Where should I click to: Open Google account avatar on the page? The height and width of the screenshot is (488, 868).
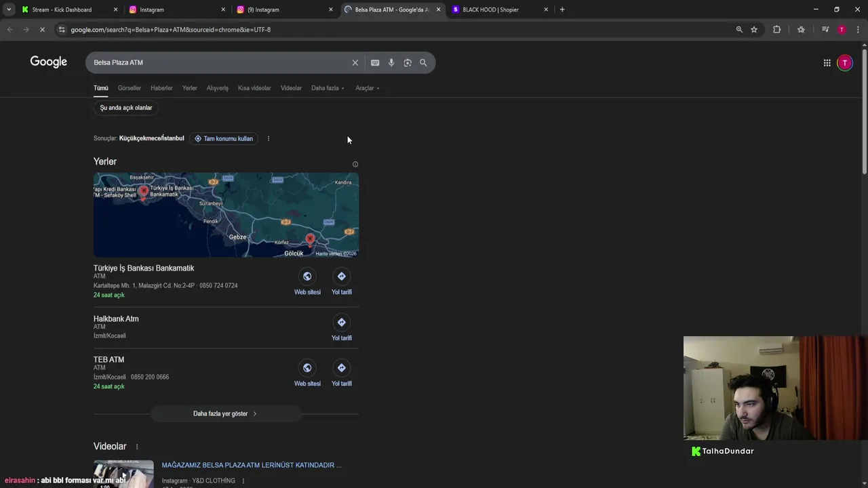844,63
